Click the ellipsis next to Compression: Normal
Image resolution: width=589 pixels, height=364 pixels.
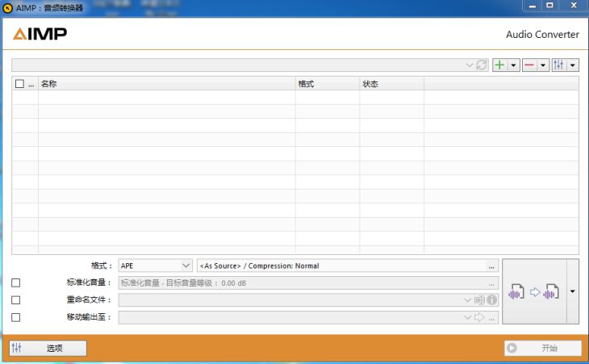click(491, 266)
